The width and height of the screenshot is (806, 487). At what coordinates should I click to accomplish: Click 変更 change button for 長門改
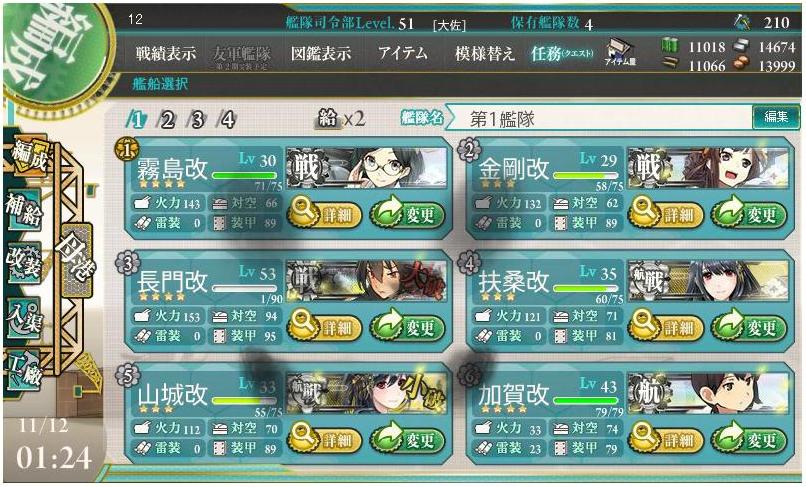click(408, 326)
